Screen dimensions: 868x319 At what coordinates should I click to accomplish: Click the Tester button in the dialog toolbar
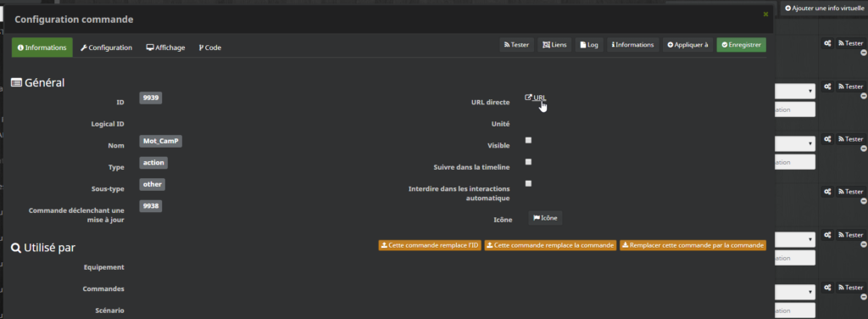[x=516, y=45]
